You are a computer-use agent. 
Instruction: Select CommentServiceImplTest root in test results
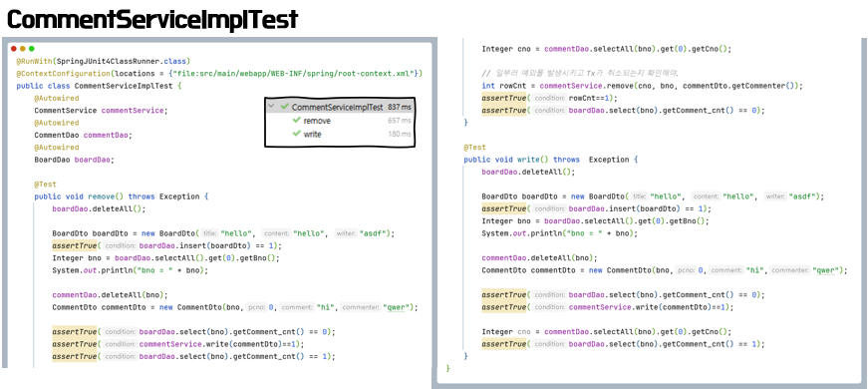click(x=340, y=107)
